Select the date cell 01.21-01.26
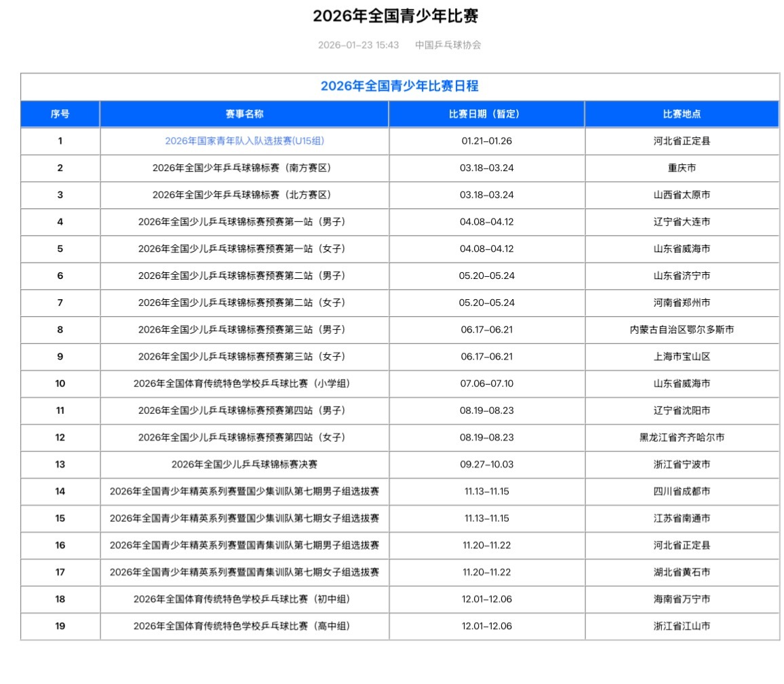 tap(486, 141)
